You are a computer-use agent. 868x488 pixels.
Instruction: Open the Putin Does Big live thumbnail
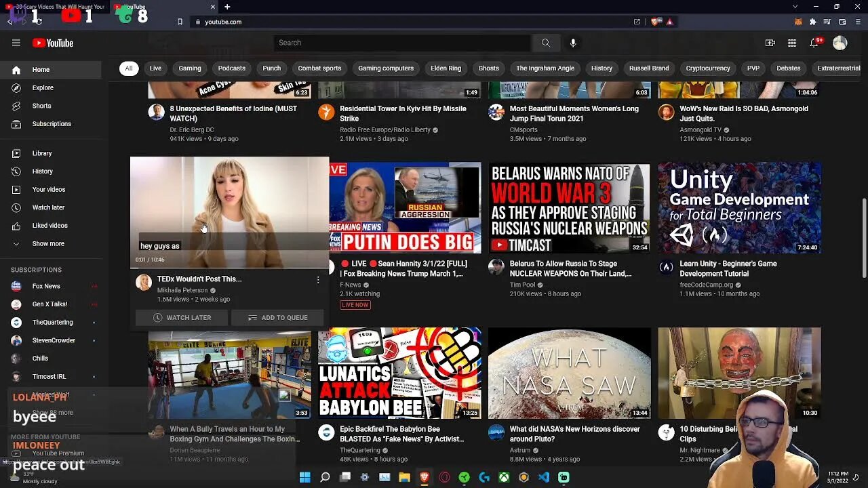[x=406, y=207]
